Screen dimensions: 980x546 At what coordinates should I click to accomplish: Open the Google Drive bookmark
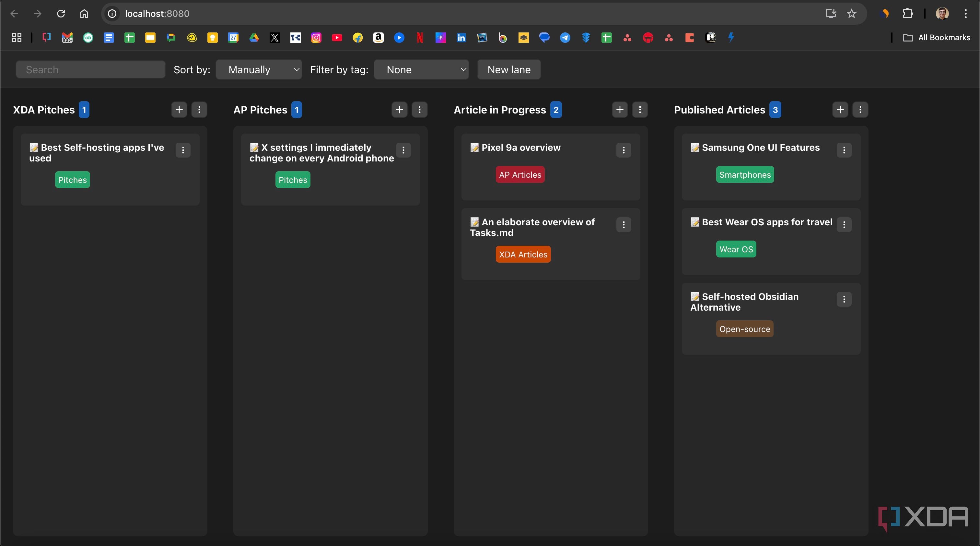(254, 37)
